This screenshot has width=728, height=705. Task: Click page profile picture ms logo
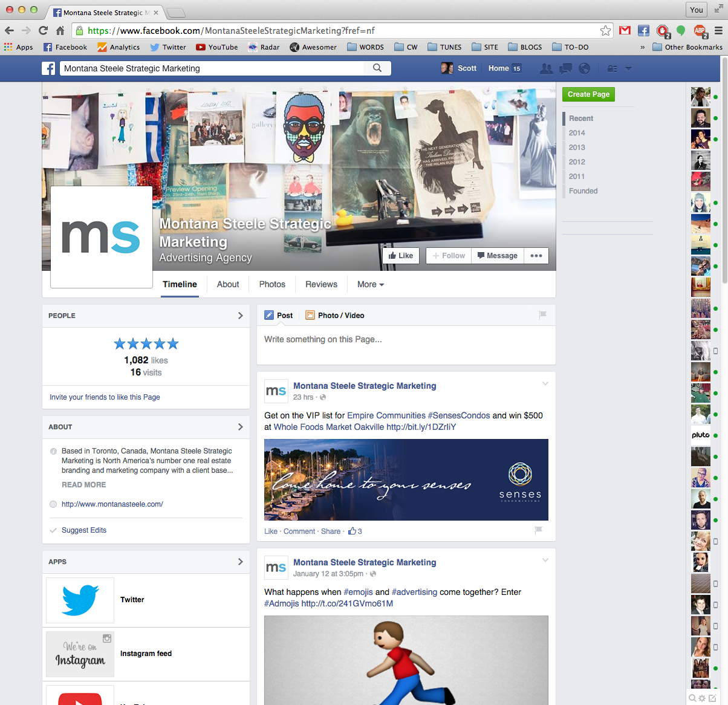(x=101, y=237)
